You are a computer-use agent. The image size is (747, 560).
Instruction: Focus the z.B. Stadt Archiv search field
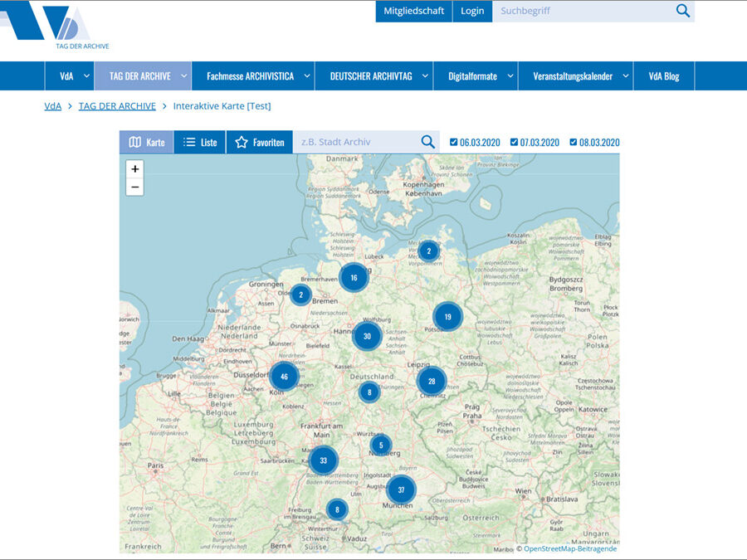tap(356, 142)
